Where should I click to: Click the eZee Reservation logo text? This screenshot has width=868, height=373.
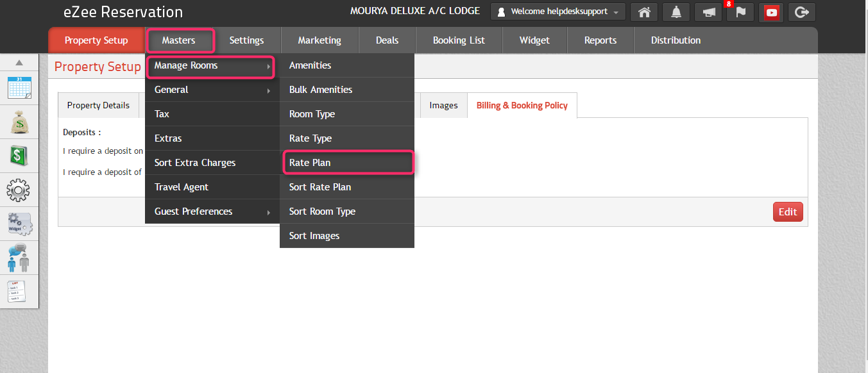(x=123, y=12)
